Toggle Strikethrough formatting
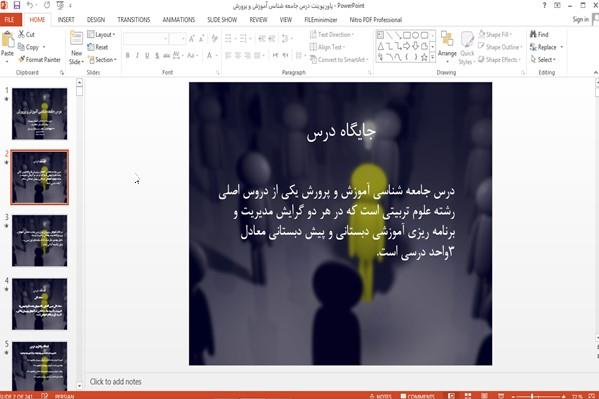The width and height of the screenshot is (599, 399). [x=166, y=55]
